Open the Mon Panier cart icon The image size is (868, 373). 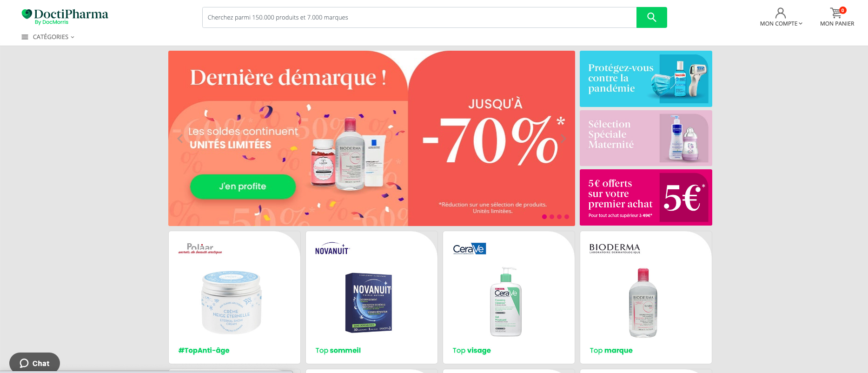836,13
